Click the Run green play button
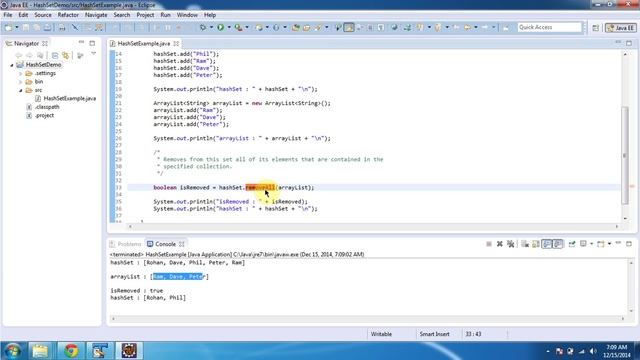The width and height of the screenshot is (640, 360). 221,27
